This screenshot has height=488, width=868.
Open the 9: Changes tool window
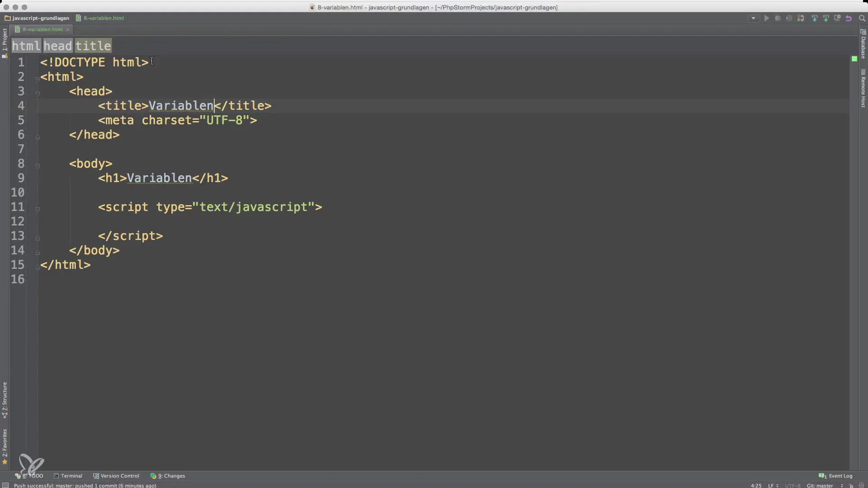168,476
